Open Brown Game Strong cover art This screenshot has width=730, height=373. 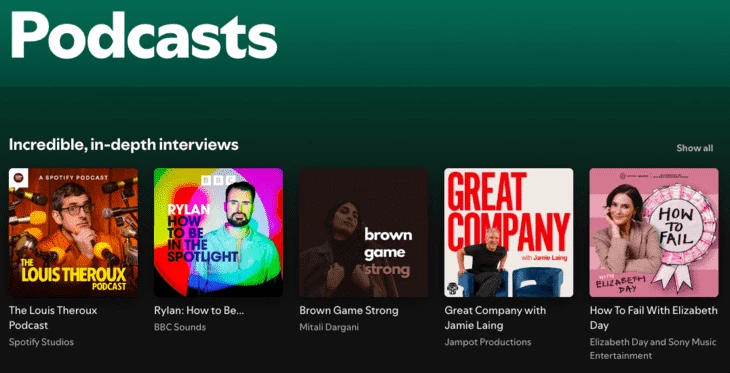click(x=364, y=232)
